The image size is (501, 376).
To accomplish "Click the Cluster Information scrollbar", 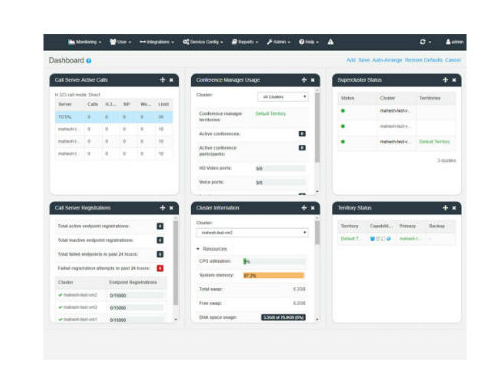I will click(x=317, y=232).
